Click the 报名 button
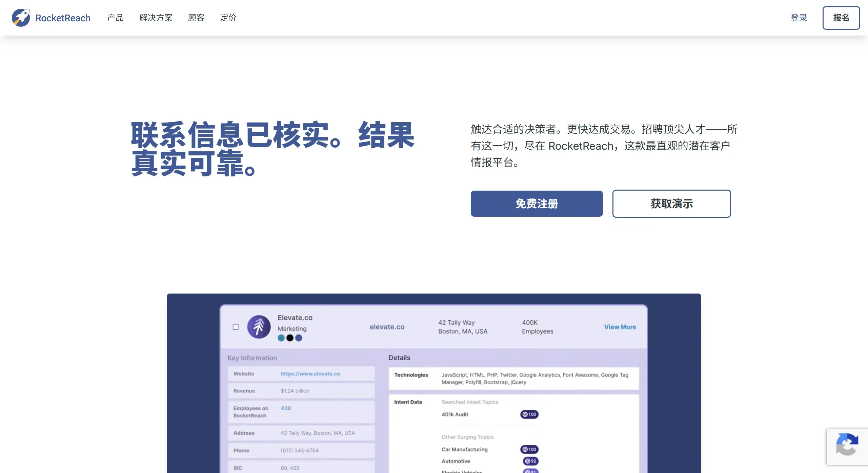The height and width of the screenshot is (473, 868). 842,18
